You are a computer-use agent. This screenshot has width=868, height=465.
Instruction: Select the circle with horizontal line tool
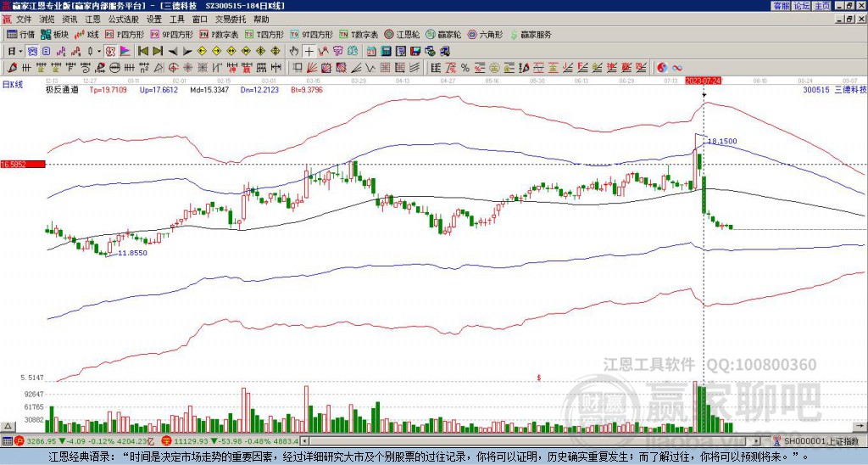114,68
